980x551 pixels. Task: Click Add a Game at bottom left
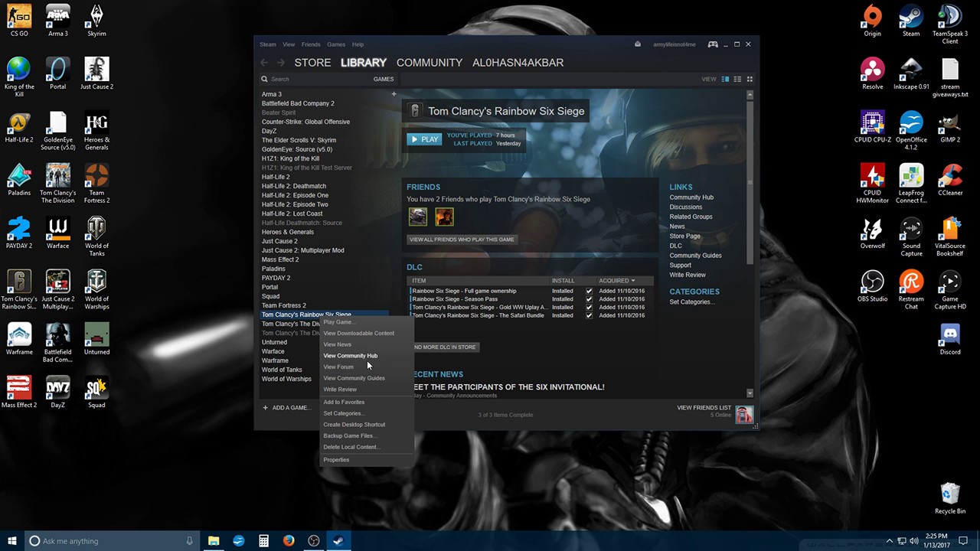click(286, 408)
